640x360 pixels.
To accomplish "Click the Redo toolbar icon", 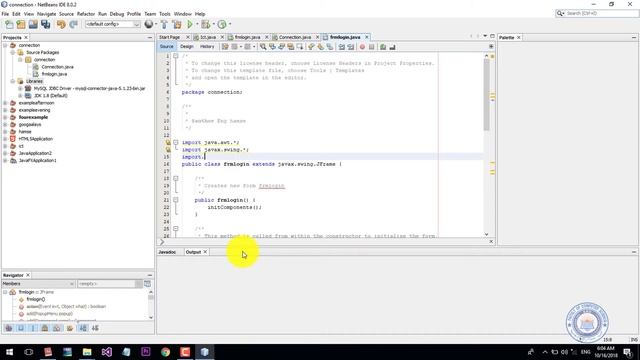I will point(73,24).
